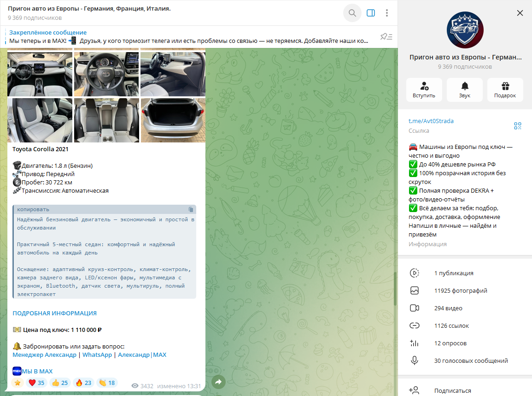The image size is (532, 396).
Task: Open the МЫ В MAX link
Action: (37, 372)
